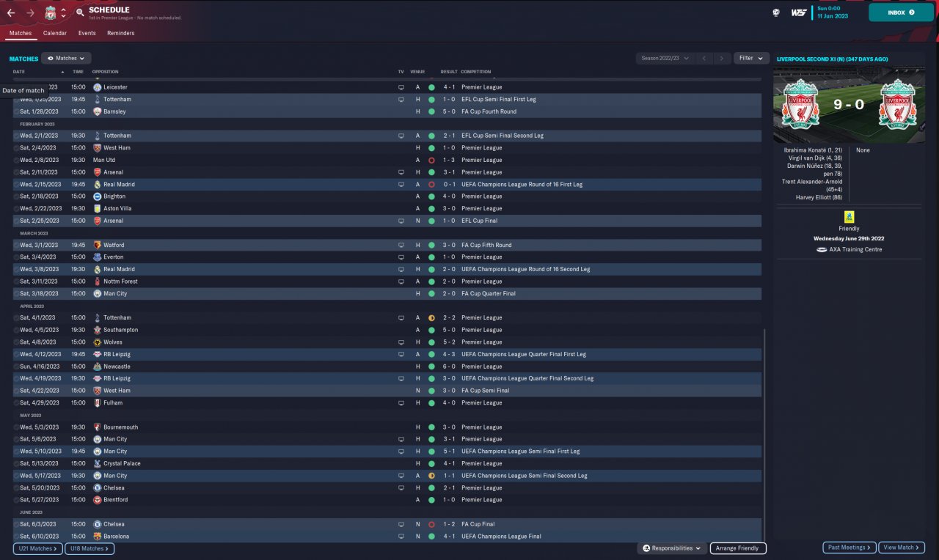Click the Everton crest icon

tap(97, 257)
